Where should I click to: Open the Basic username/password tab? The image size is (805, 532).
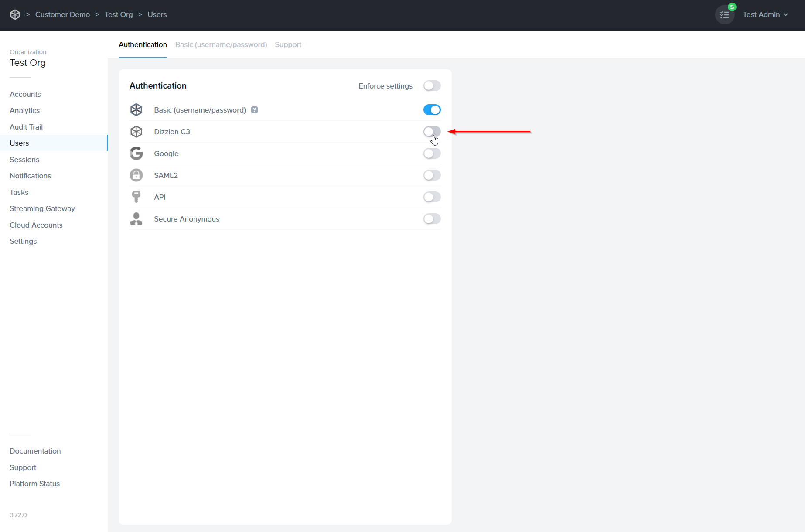(x=221, y=44)
